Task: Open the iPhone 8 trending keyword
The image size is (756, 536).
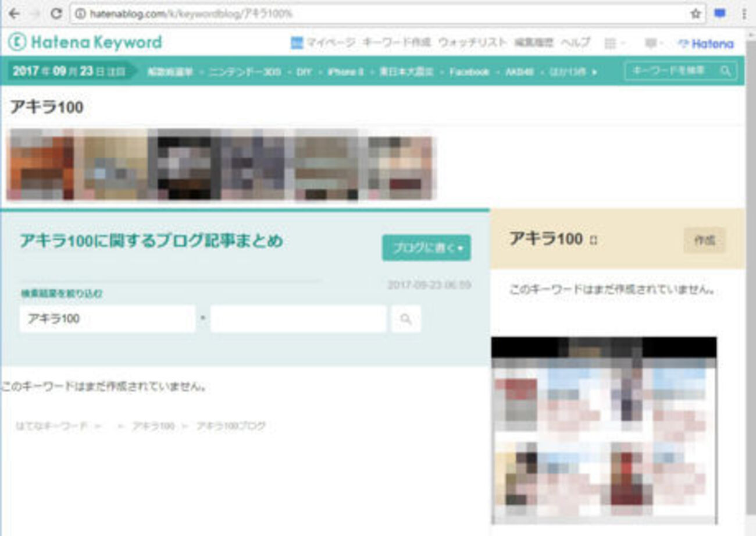Action: [x=345, y=72]
